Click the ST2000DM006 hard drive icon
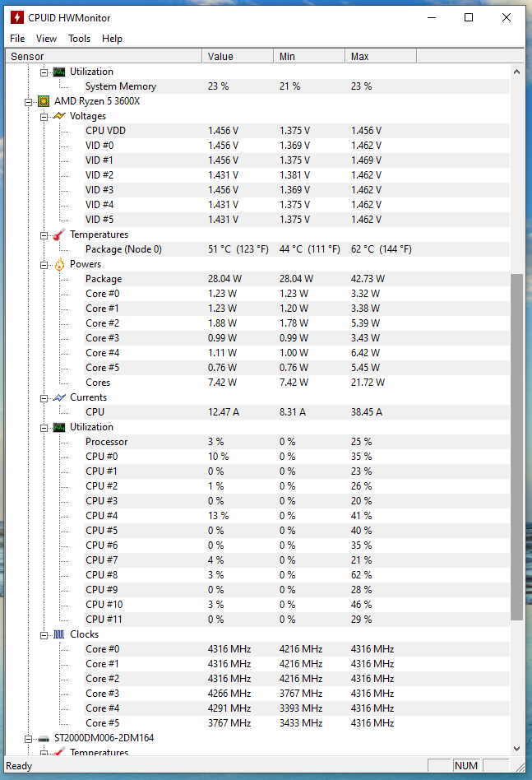Screen dimensions: 532x780 point(44,739)
